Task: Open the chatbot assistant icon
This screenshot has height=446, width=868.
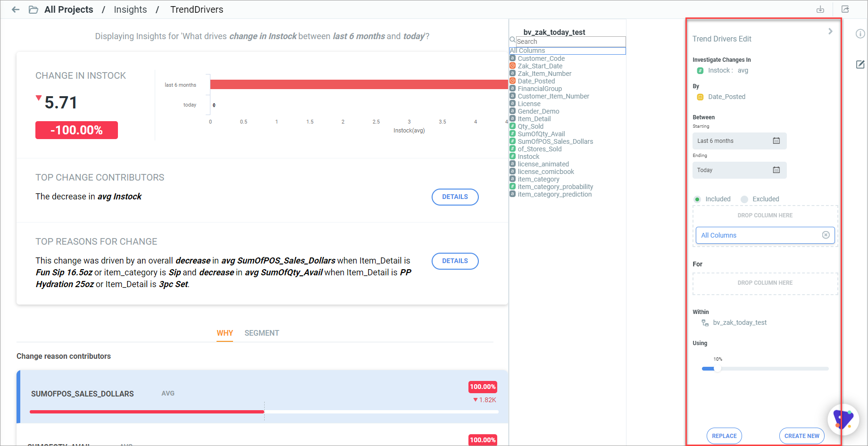Action: pyautogui.click(x=843, y=419)
